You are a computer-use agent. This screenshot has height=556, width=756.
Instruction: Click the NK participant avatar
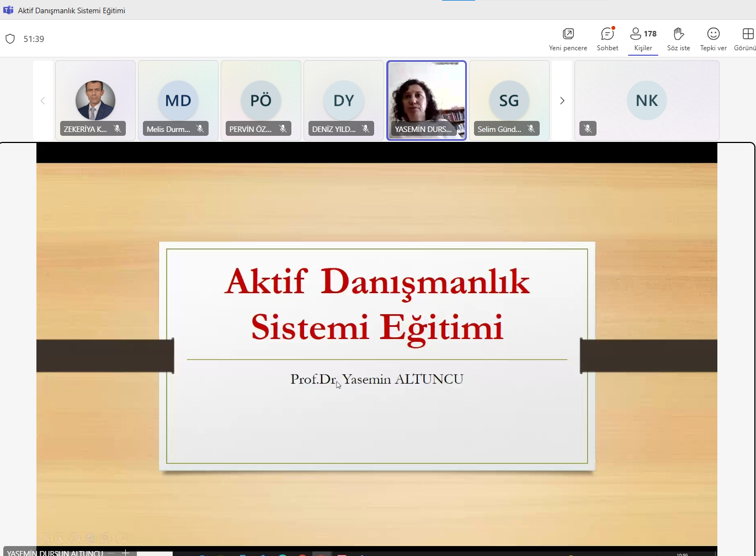point(647,100)
